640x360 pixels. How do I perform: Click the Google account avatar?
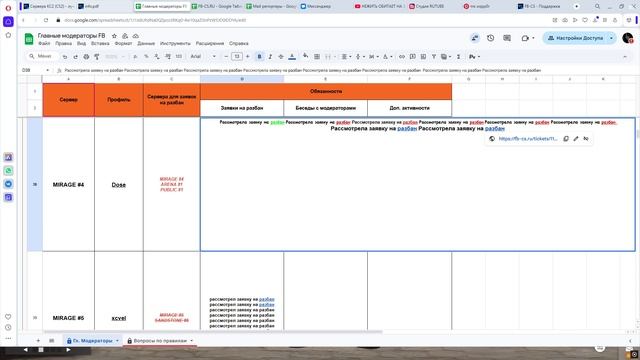(x=628, y=38)
